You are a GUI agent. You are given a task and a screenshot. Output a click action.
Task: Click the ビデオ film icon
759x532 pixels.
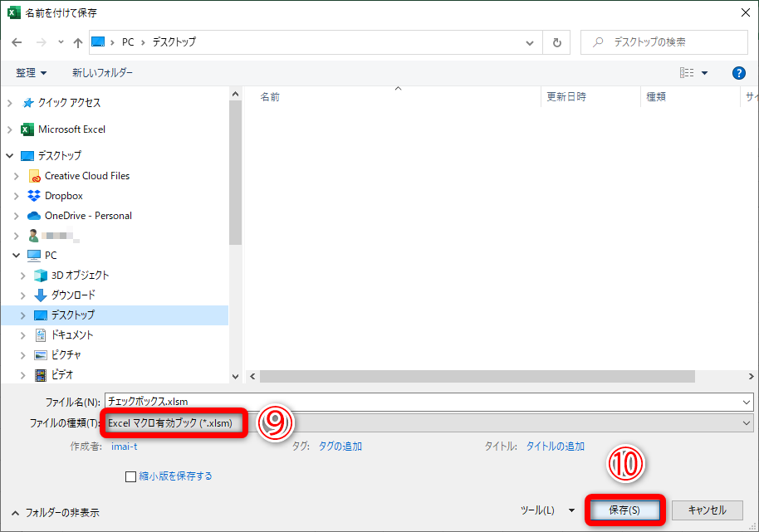[x=41, y=375]
